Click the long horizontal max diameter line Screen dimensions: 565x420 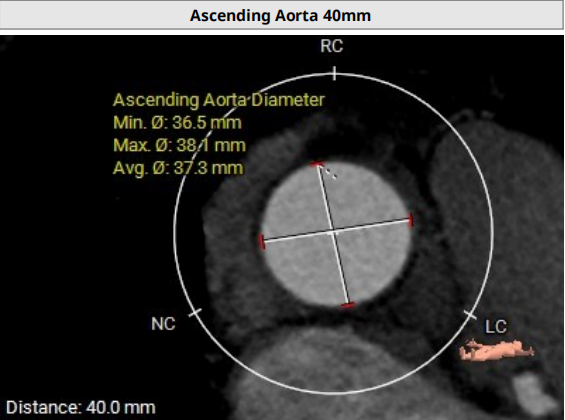click(336, 231)
